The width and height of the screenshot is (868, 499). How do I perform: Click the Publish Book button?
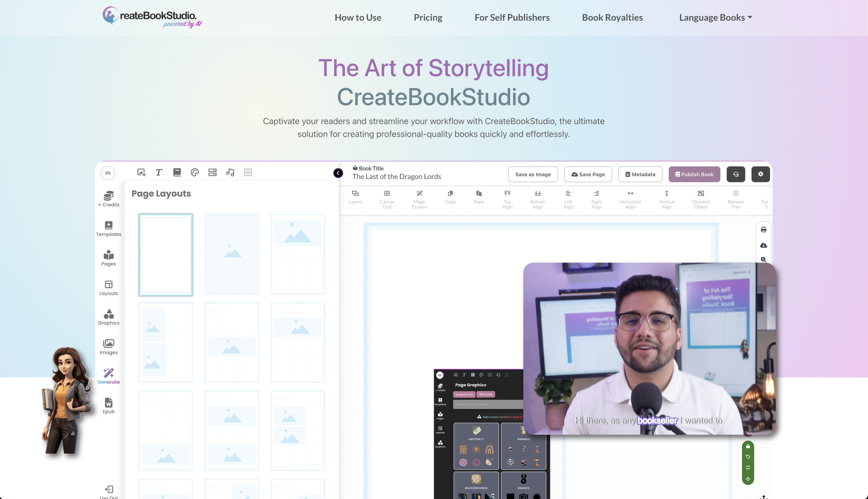pos(694,174)
